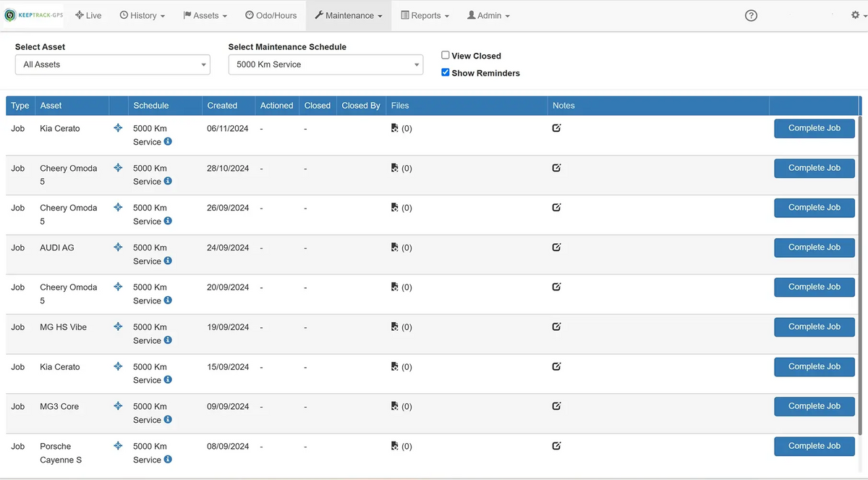
Task: Select the MG HS Vibe asset name
Action: pyautogui.click(x=63, y=327)
